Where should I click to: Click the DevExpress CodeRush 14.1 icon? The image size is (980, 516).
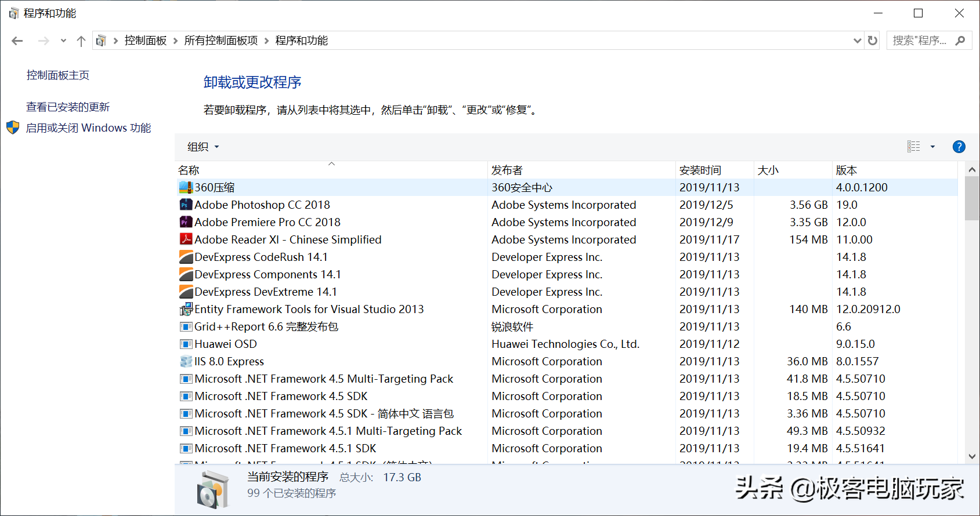186,257
